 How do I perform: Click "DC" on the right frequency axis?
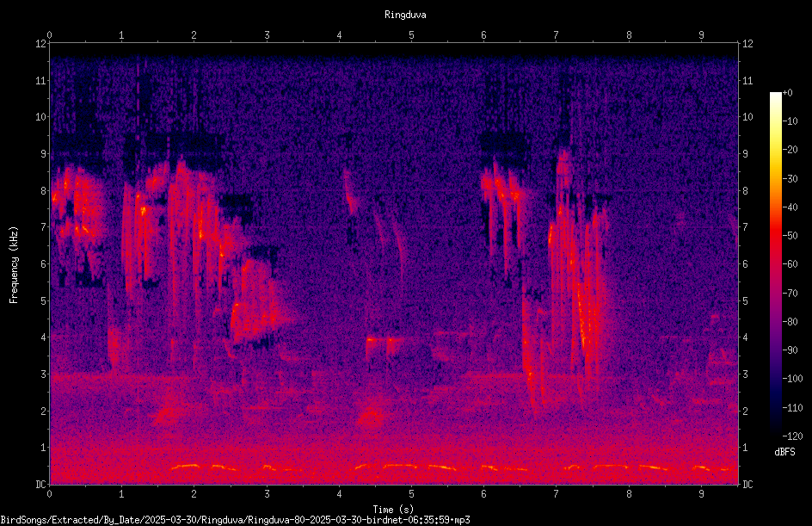pyautogui.click(x=747, y=485)
